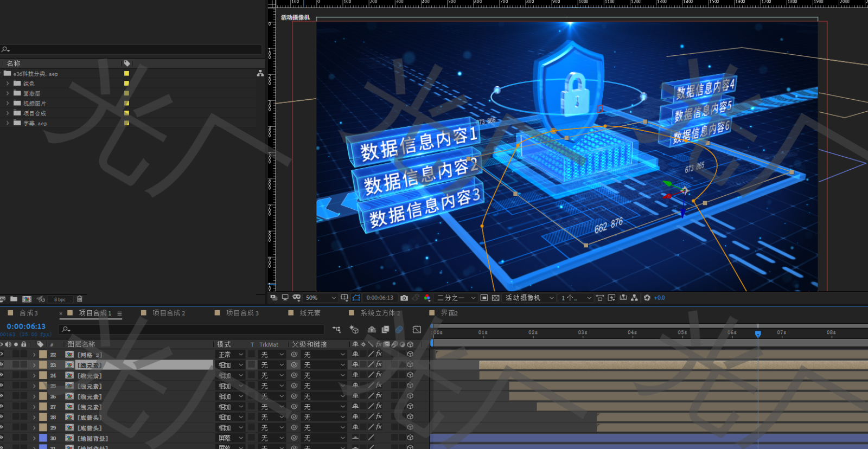Toggle effects fx switch on layer 26
The image size is (868, 449).
(379, 396)
